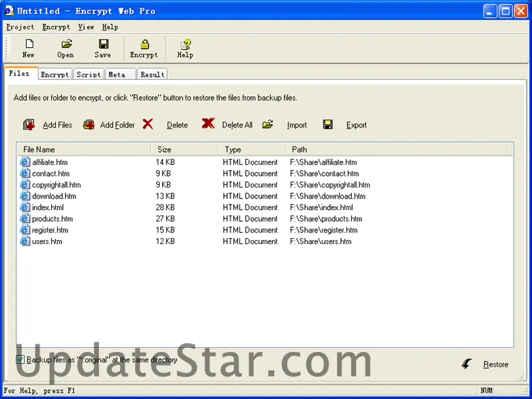Save the project with the Save icon
This screenshot has width=532, height=399.
(x=103, y=44)
